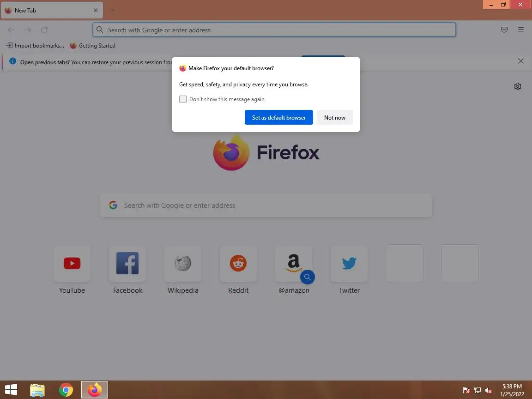
Task: Close the New Tab tab
Action: pyautogui.click(x=96, y=10)
